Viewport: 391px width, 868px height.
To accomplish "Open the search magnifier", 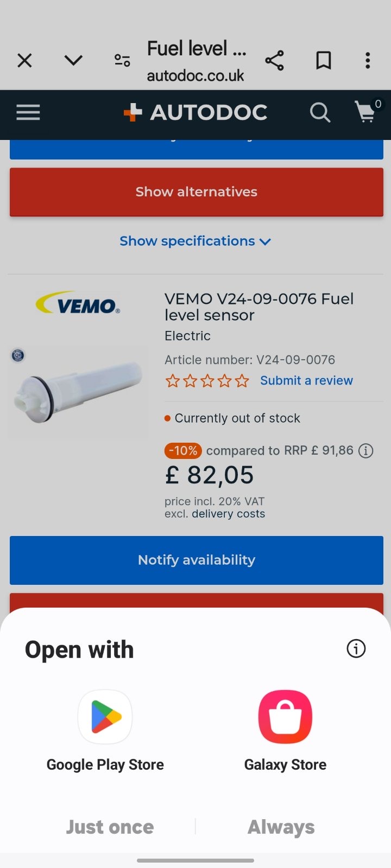I will click(x=320, y=113).
